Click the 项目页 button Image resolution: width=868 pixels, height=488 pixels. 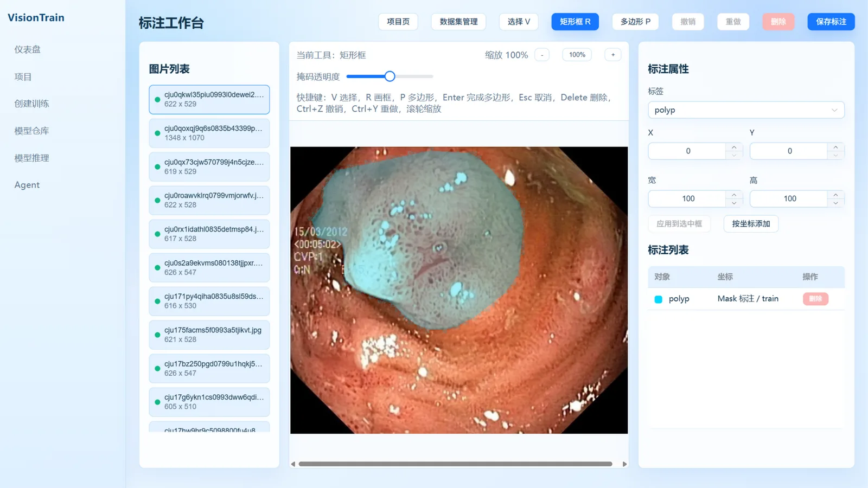tap(398, 22)
